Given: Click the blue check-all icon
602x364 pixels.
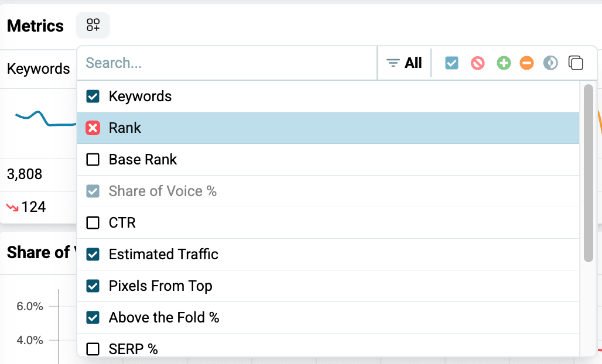Looking at the screenshot, I should [x=451, y=63].
